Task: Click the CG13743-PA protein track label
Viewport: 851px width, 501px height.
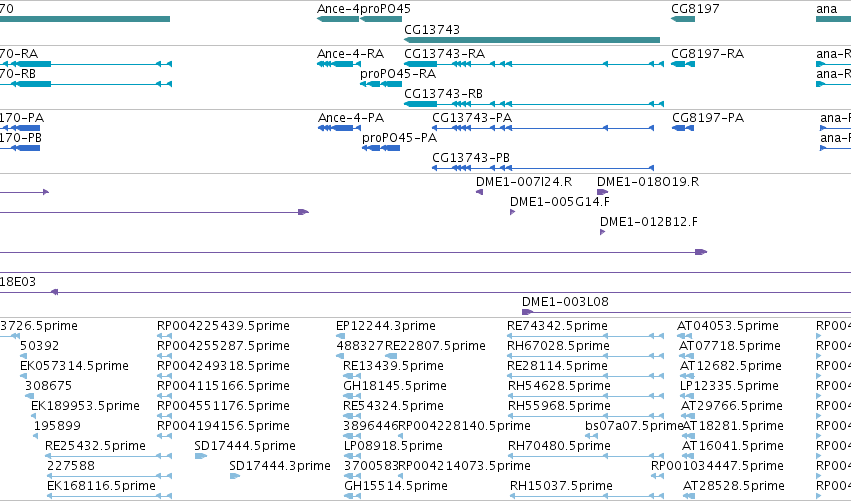Action: coord(472,118)
